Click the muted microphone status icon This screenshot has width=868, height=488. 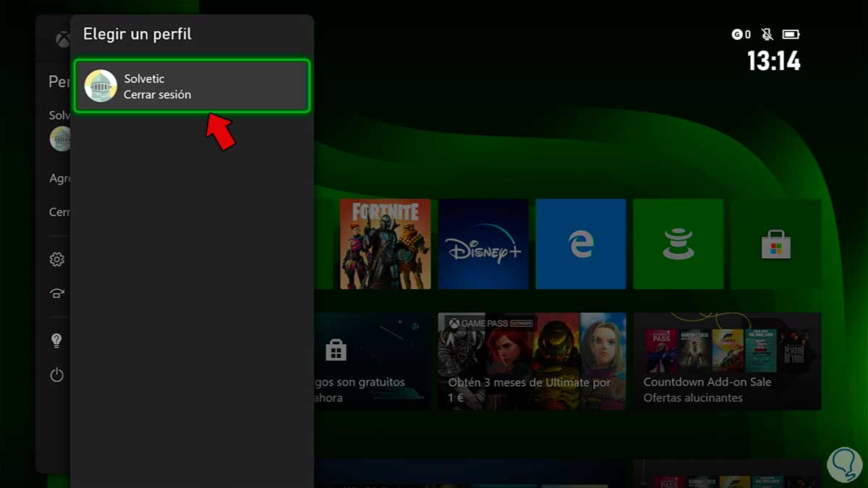coord(767,34)
